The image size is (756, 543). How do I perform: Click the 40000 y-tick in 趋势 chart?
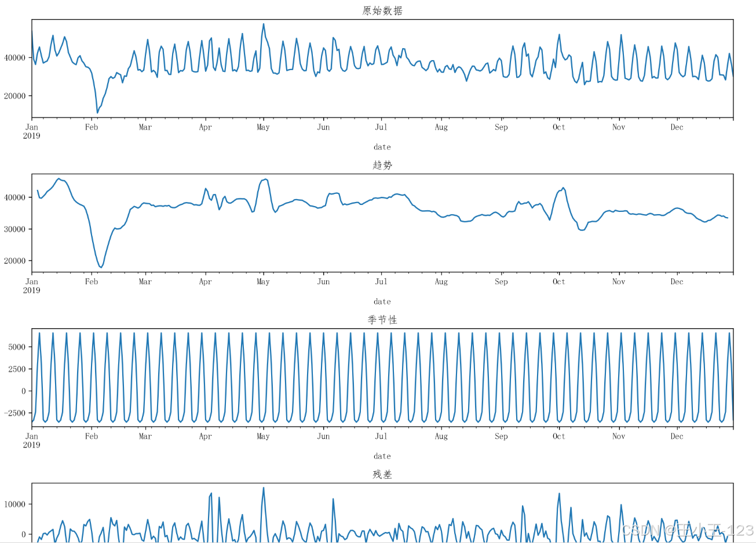coord(14,197)
